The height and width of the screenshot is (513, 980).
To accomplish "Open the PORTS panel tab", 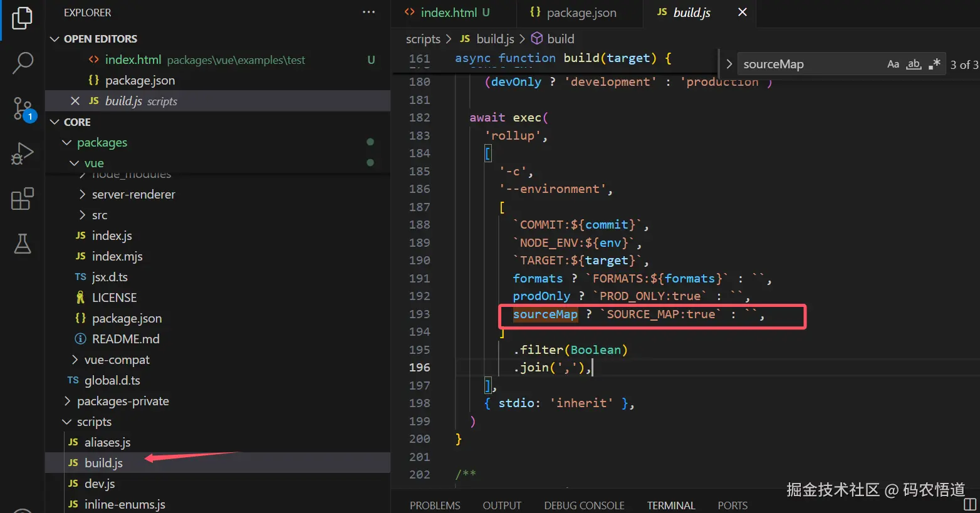I will [732, 505].
